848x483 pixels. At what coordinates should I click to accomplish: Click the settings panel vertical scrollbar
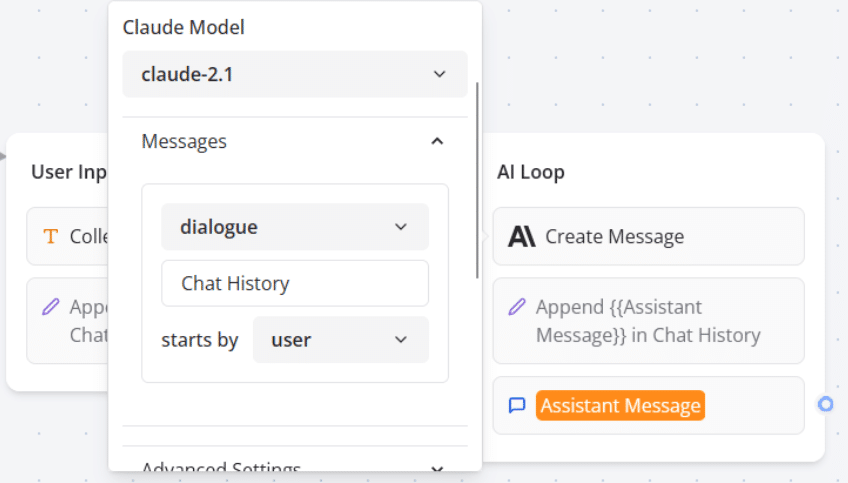[x=477, y=180]
